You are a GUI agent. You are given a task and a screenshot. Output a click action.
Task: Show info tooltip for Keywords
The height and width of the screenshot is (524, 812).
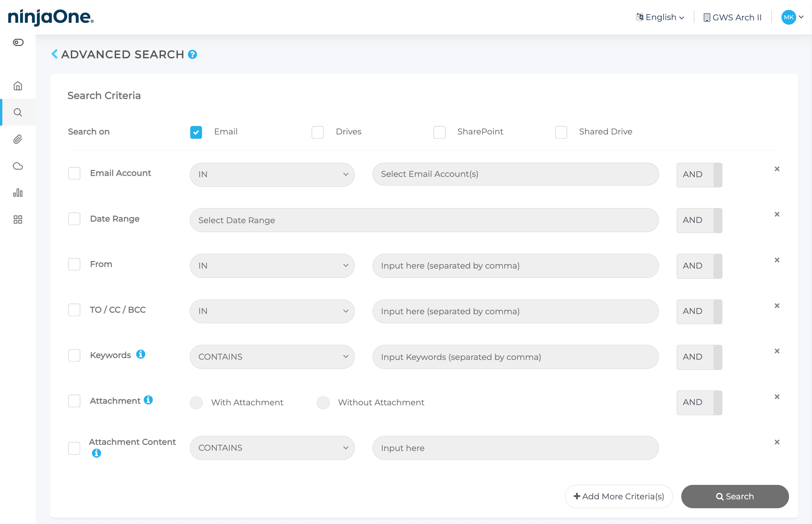click(x=141, y=354)
